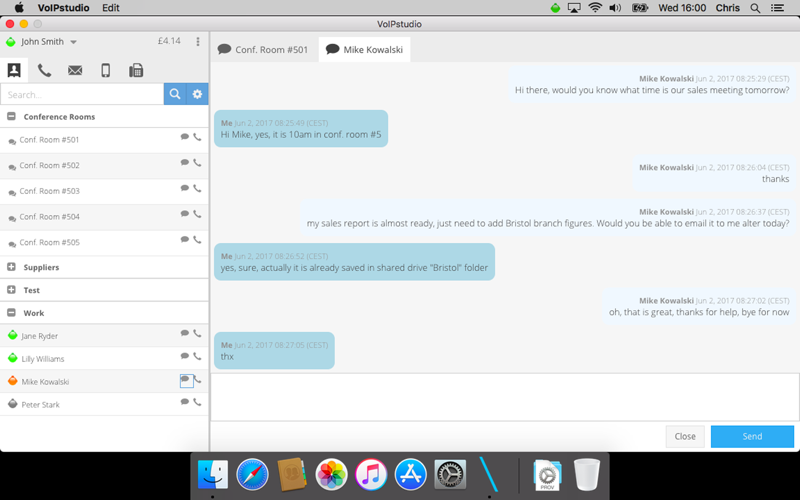The width and height of the screenshot is (800, 500).
Task: Click Mike's 'thanks' message
Action: click(714, 173)
